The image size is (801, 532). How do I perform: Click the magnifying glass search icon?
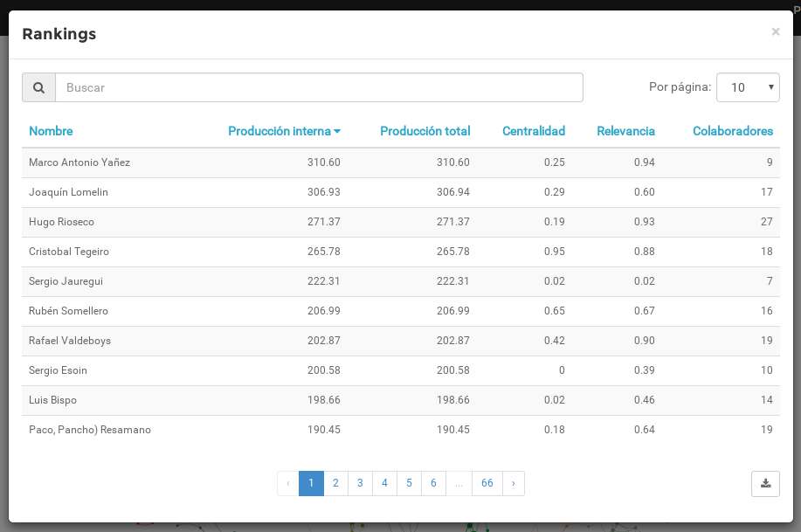point(38,87)
